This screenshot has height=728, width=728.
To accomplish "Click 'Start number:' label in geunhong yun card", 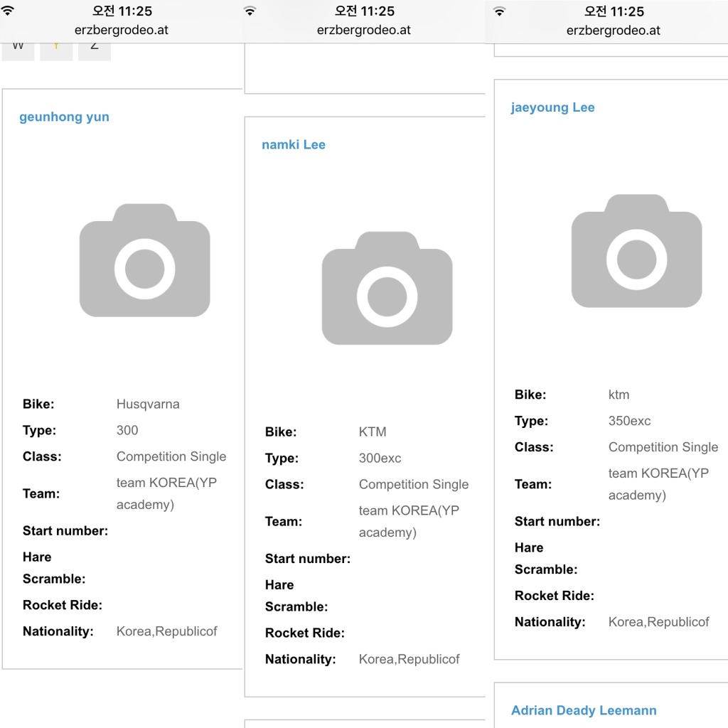I will coord(65,530).
